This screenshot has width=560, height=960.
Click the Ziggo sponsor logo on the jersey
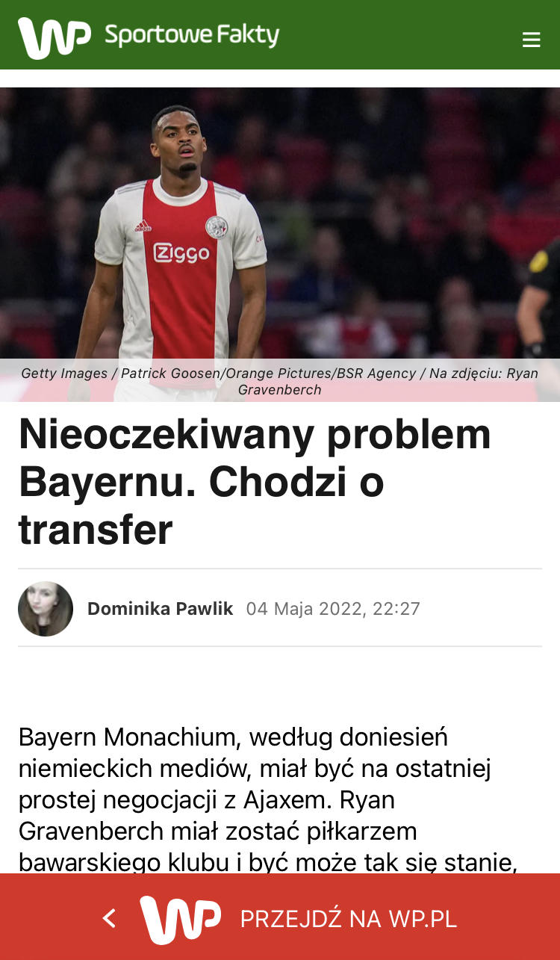point(181,253)
